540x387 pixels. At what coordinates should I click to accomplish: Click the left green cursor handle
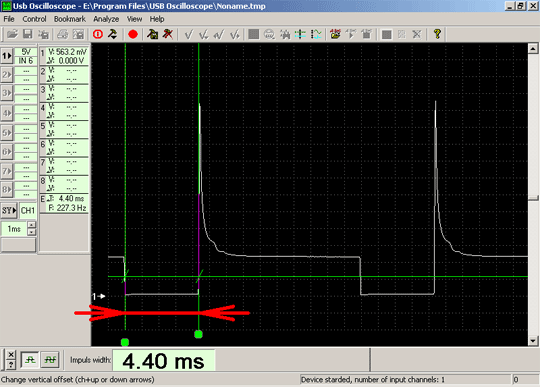pyautogui.click(x=125, y=342)
